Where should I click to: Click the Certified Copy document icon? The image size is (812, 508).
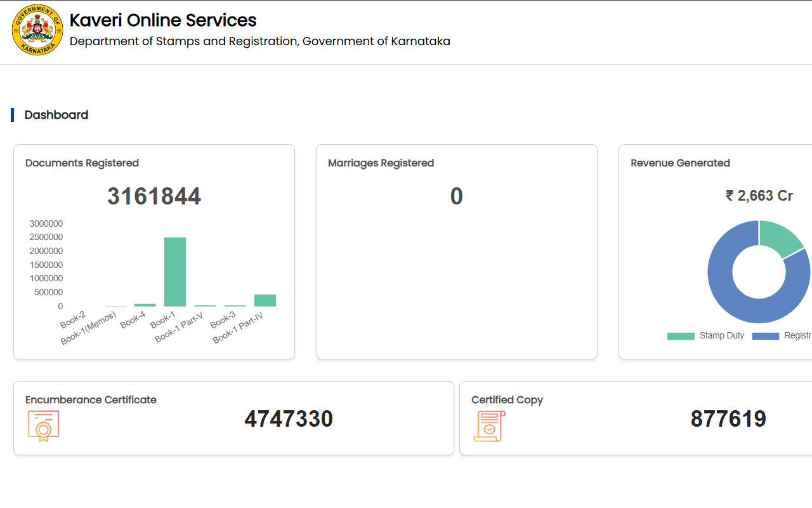coord(489,425)
